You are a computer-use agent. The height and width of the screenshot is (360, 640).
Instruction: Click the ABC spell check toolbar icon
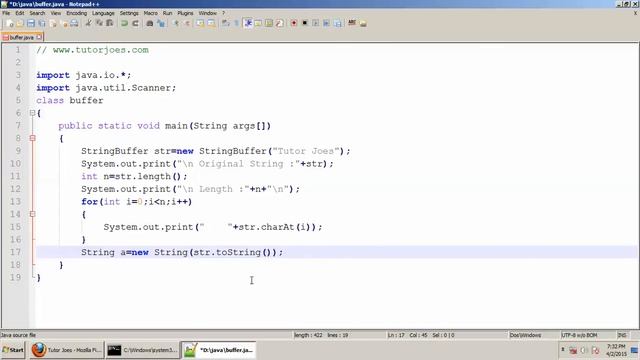click(x=351, y=23)
